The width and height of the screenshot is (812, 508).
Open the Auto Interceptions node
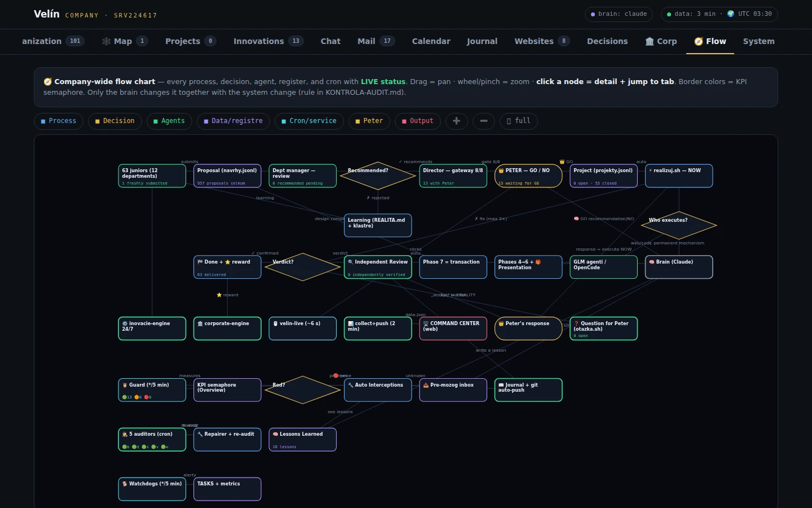pyautogui.click(x=378, y=390)
